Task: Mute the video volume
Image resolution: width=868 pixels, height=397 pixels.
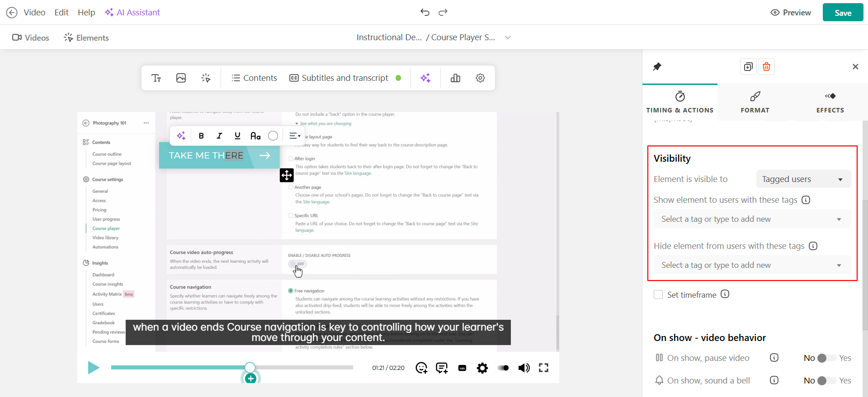Action: [524, 368]
